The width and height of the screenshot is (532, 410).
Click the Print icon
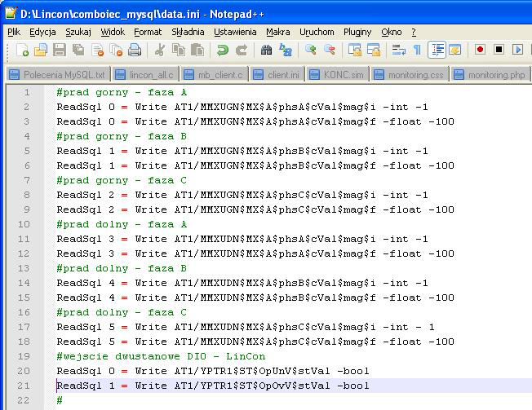pyautogui.click(x=135, y=51)
